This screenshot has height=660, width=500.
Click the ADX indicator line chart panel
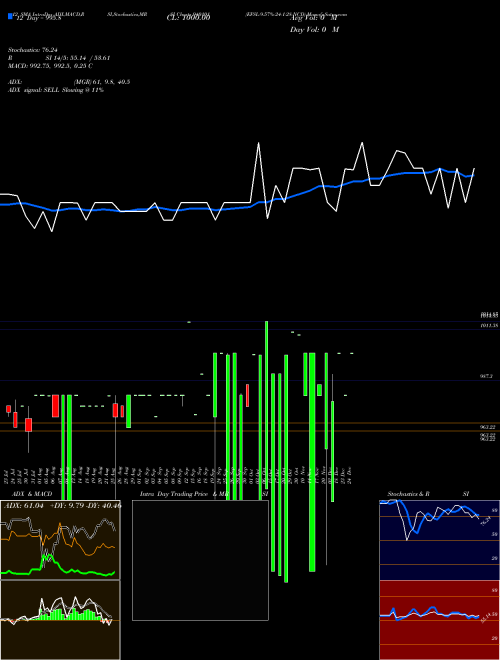tap(60, 540)
